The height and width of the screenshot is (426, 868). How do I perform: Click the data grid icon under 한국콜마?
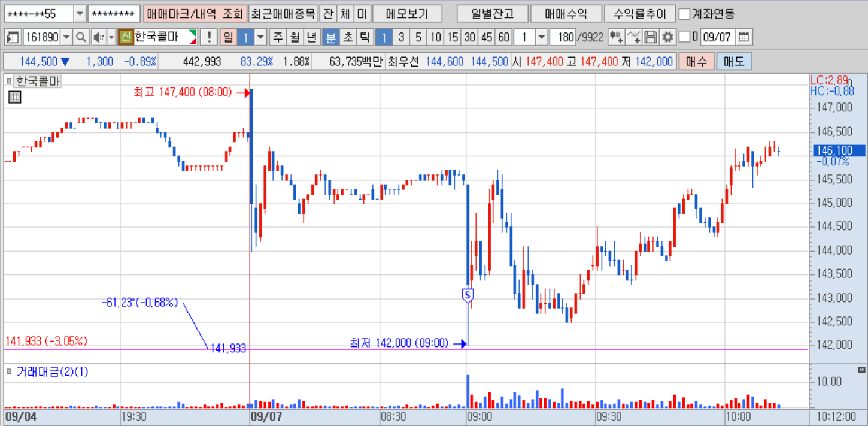pyautogui.click(x=15, y=98)
